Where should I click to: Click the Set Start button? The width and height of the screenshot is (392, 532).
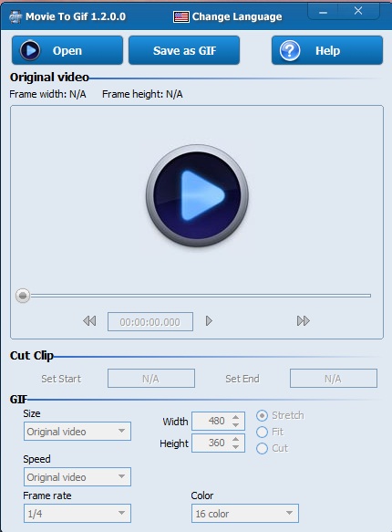[x=61, y=379]
